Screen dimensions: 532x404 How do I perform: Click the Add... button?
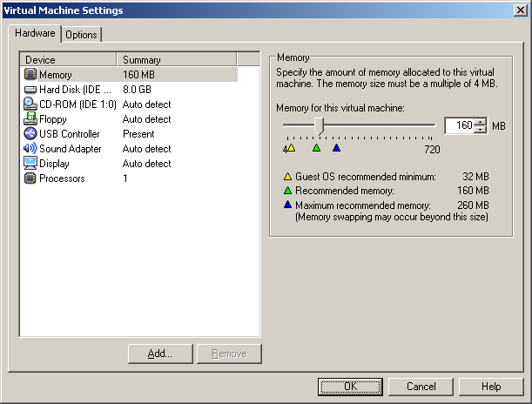point(160,353)
